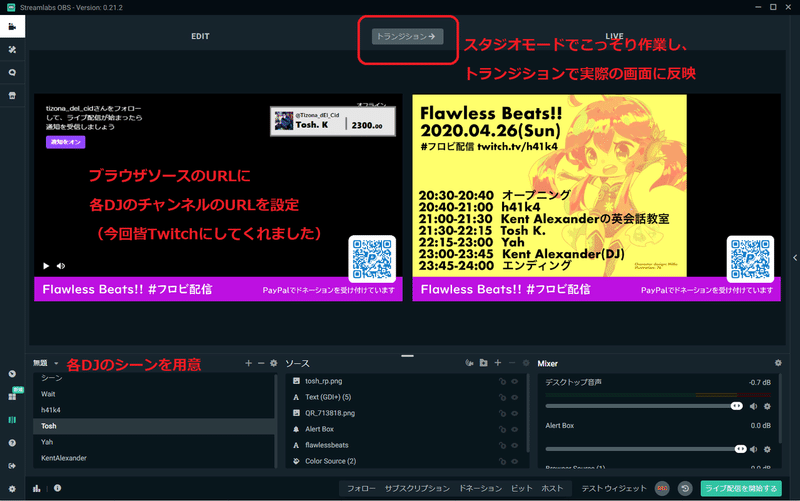Lock the flawlessbeats source
The width and height of the screenshot is (800, 501).
(502, 445)
